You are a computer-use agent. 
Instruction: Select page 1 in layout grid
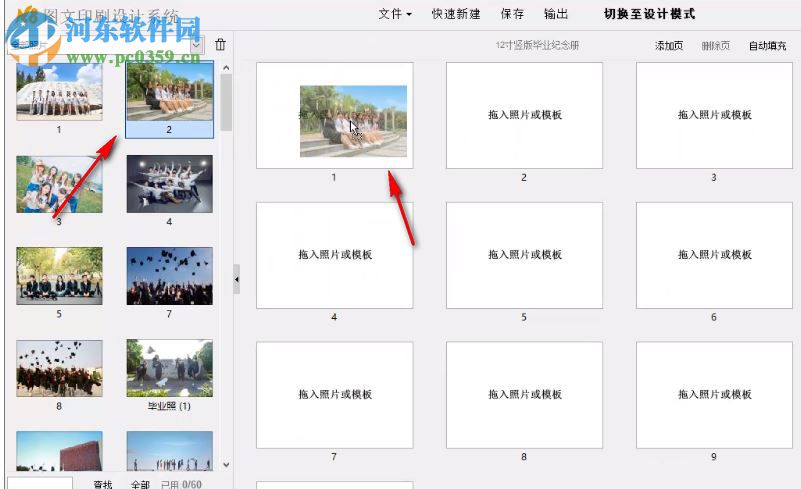click(335, 115)
